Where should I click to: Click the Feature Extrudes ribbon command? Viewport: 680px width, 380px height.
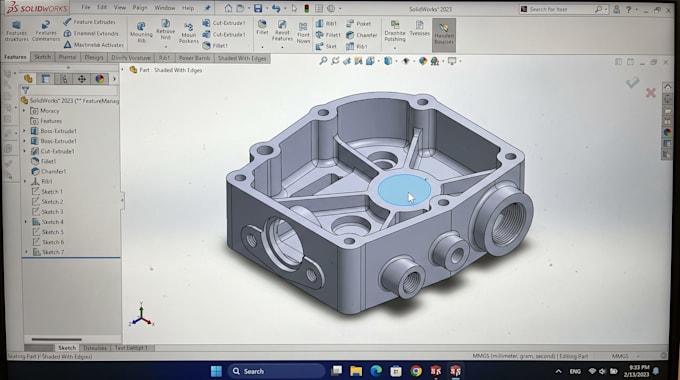(89, 22)
